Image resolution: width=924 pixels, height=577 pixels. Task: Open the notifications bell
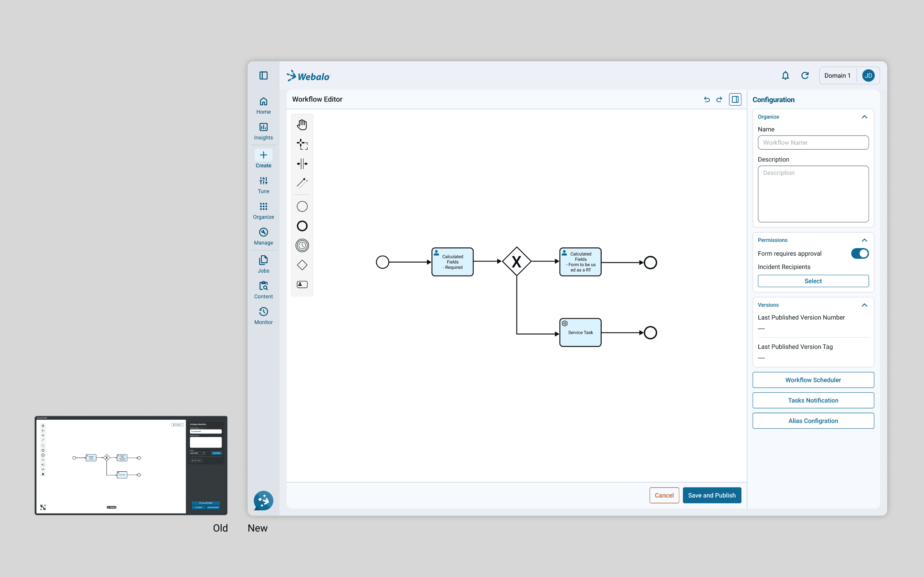[x=785, y=76]
